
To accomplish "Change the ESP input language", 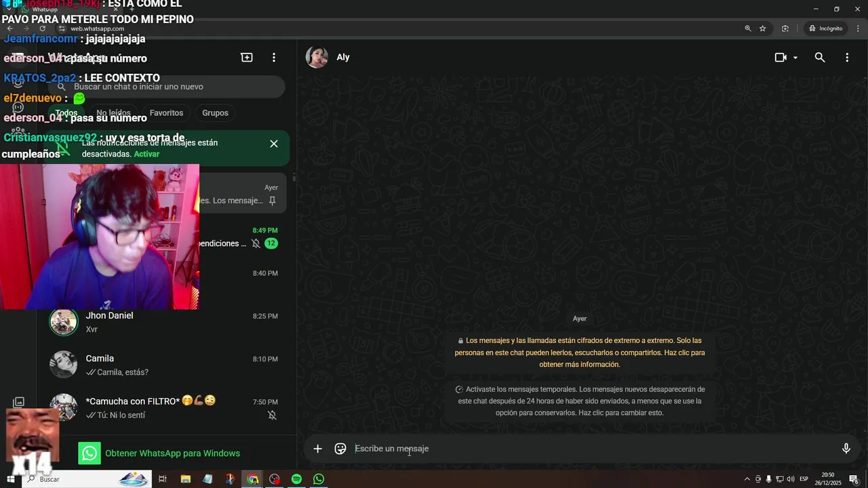I will coord(804,479).
